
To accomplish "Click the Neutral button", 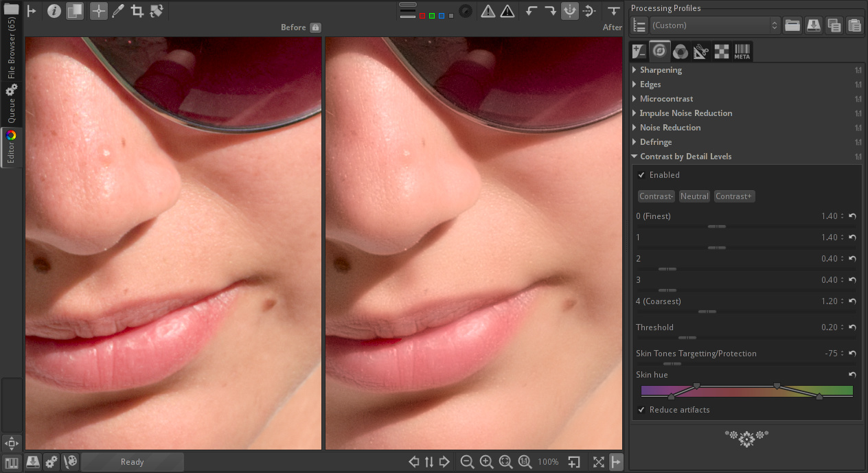I will 694,196.
